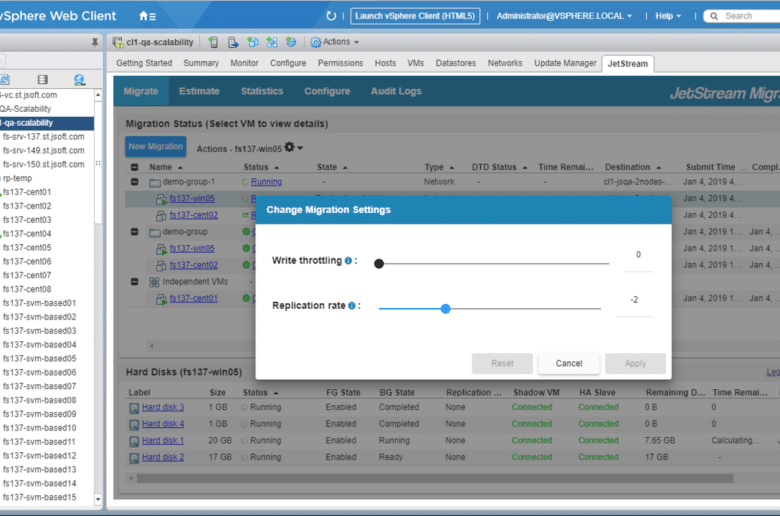Sort migration table by Name column

click(x=166, y=167)
